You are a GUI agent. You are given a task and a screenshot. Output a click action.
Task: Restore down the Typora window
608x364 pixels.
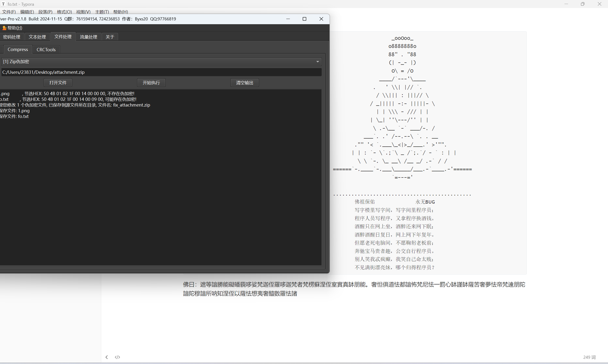tap(583, 4)
